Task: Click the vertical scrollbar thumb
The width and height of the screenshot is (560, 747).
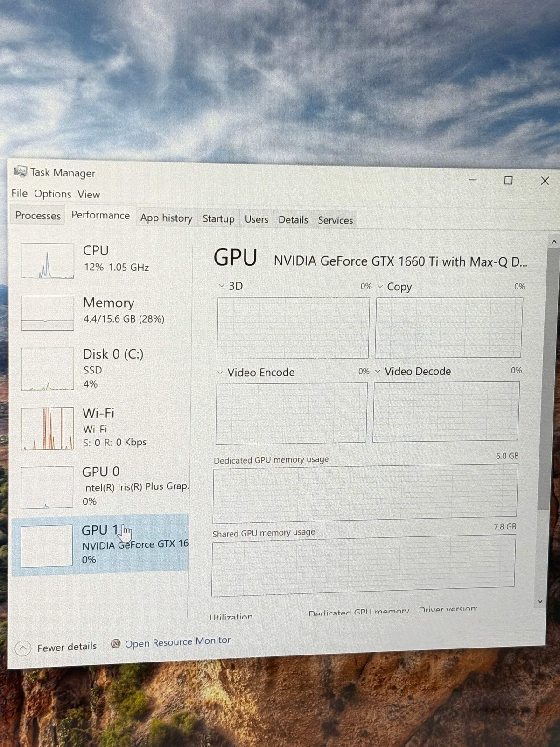Action: pyautogui.click(x=550, y=378)
